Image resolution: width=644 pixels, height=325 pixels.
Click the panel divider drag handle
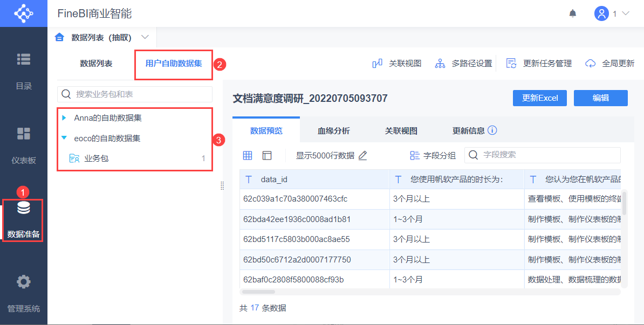point(222,186)
